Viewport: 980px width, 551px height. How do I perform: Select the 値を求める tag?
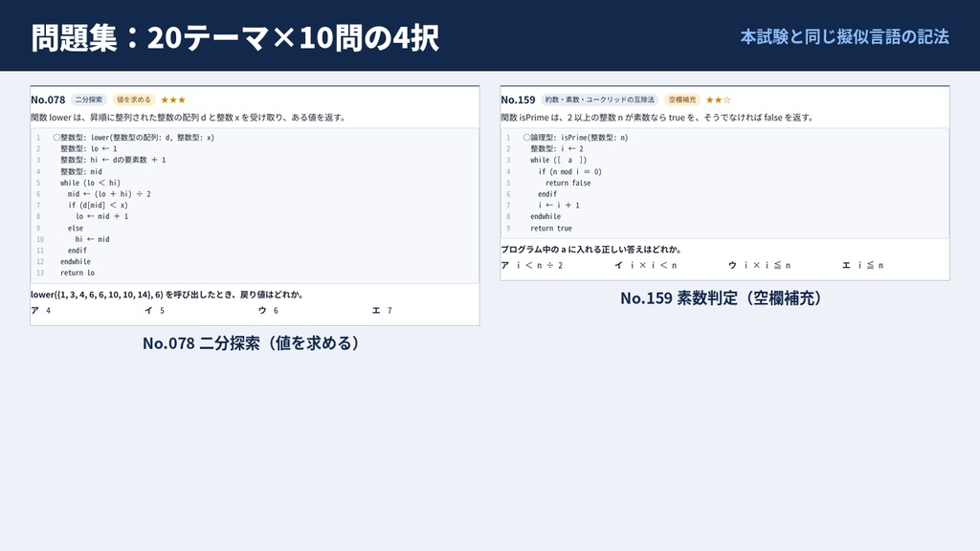coord(134,99)
